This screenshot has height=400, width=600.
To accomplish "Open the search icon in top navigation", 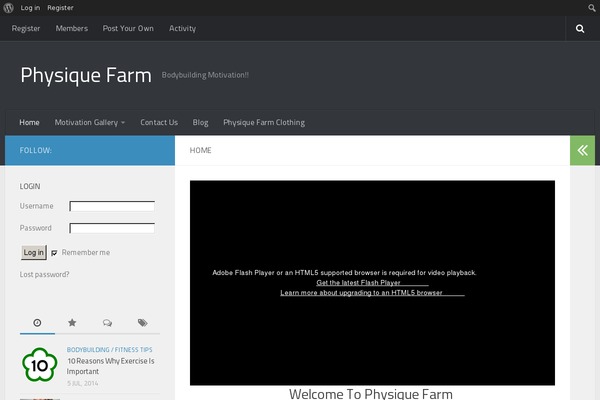I will [580, 28].
